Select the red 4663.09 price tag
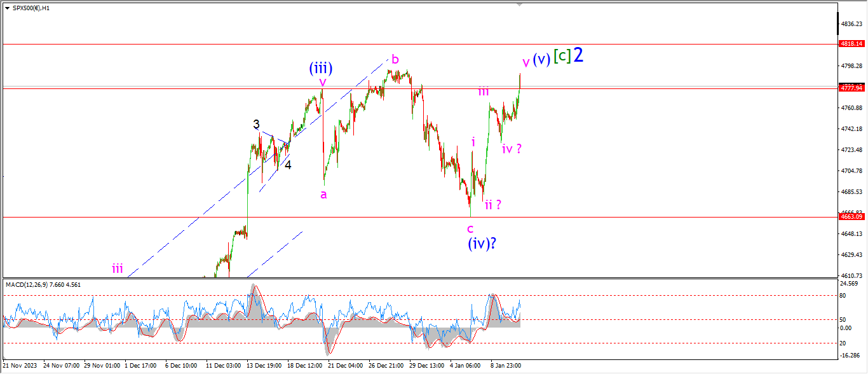The height and width of the screenshot is (374, 868). (851, 217)
